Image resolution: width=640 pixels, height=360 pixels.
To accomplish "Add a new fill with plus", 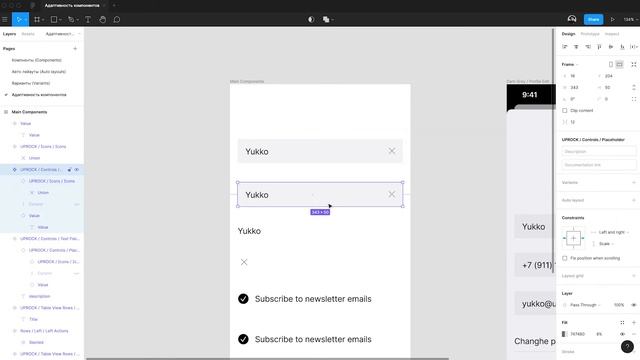I will click(x=633, y=322).
